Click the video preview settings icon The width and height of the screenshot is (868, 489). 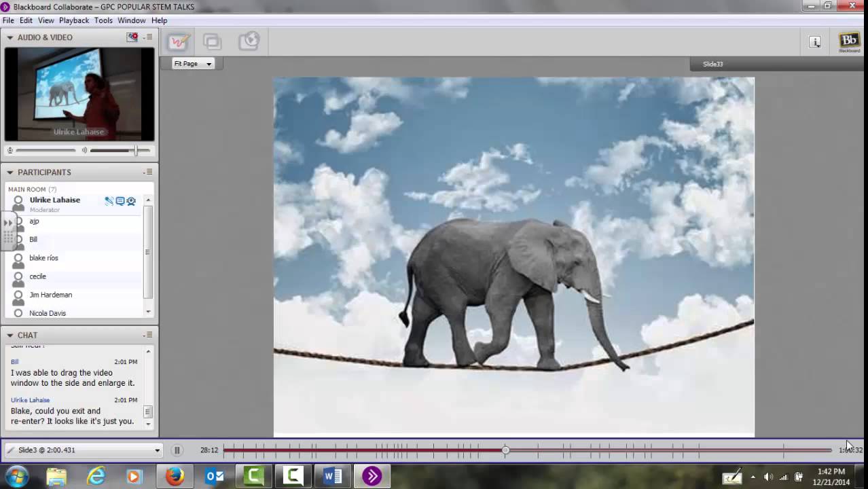132,37
